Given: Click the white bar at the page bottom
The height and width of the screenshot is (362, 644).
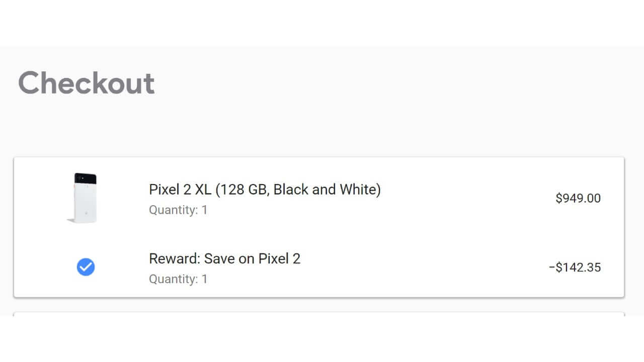Looking at the screenshot, I should [322, 339].
